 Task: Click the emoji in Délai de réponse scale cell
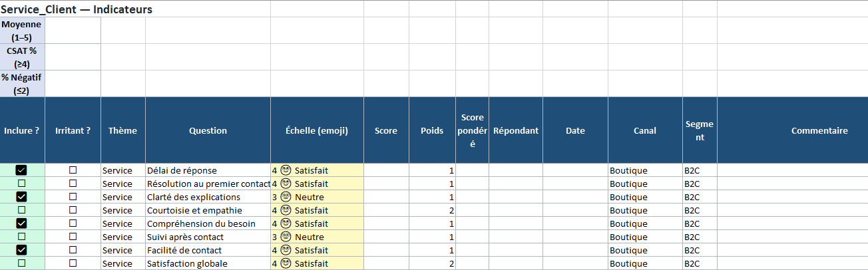tap(286, 170)
